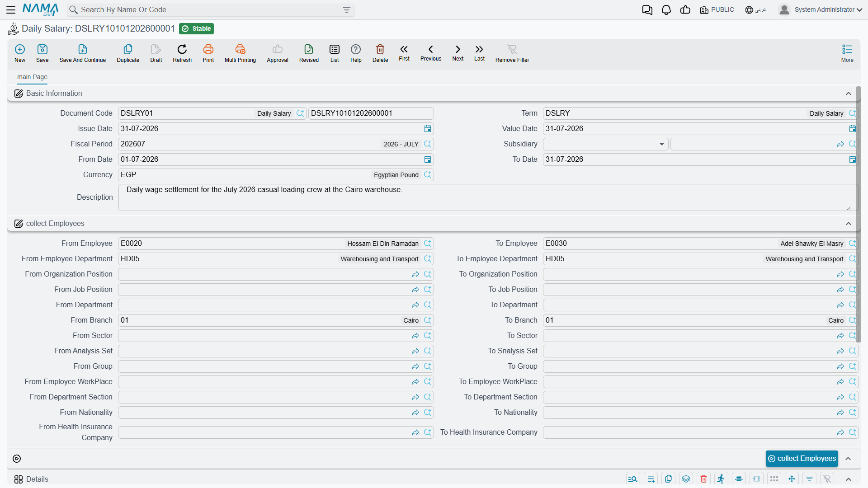Collapse the Details section
The image size is (868, 488).
pos(849,479)
